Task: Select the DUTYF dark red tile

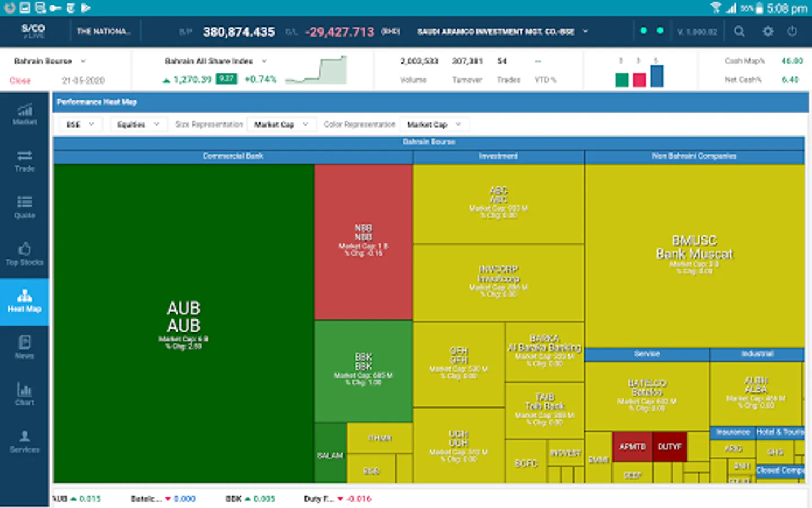Action: (670, 446)
